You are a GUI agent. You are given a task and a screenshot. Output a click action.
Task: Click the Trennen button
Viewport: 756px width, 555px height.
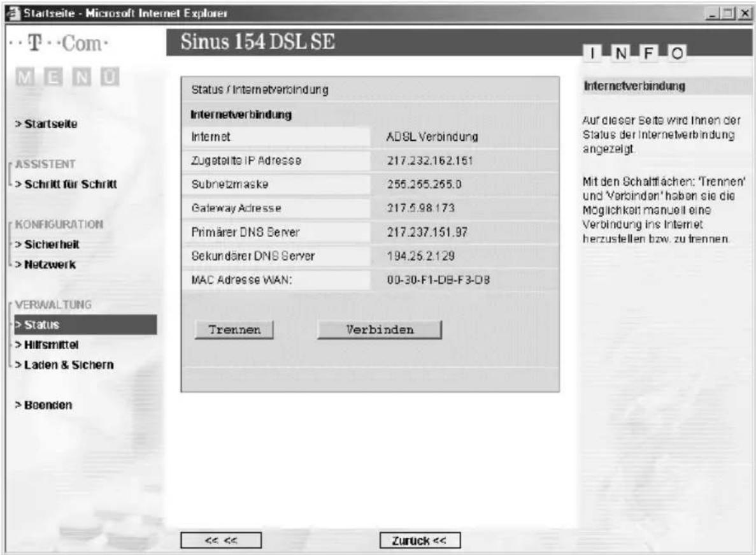[234, 330]
